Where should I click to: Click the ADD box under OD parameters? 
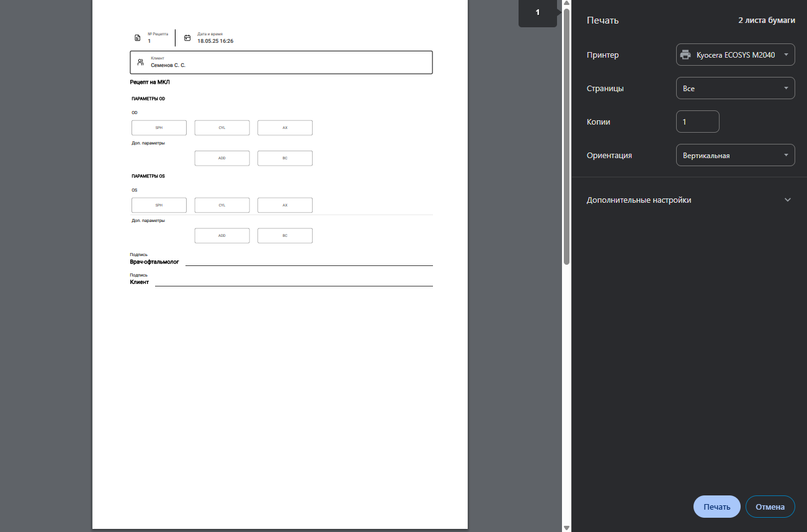222,158
